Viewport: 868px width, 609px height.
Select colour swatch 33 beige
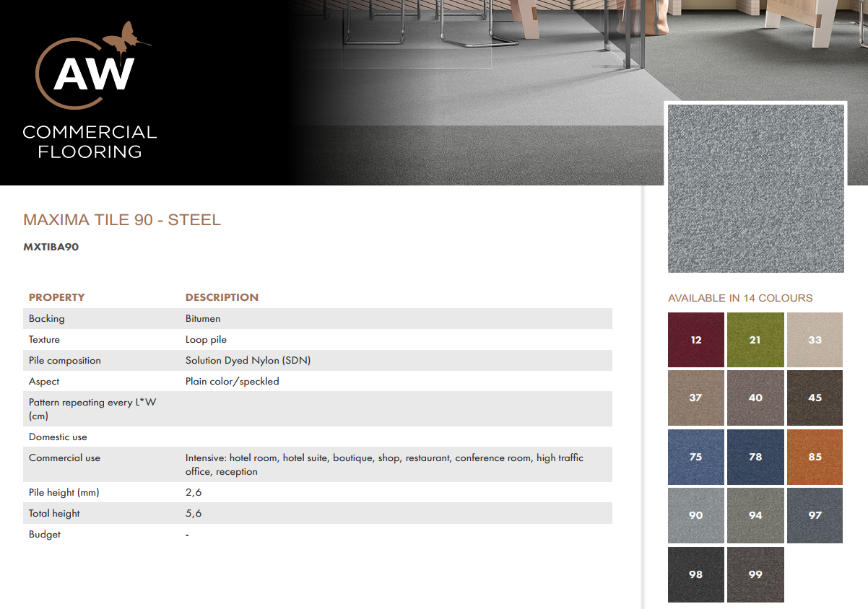[815, 340]
